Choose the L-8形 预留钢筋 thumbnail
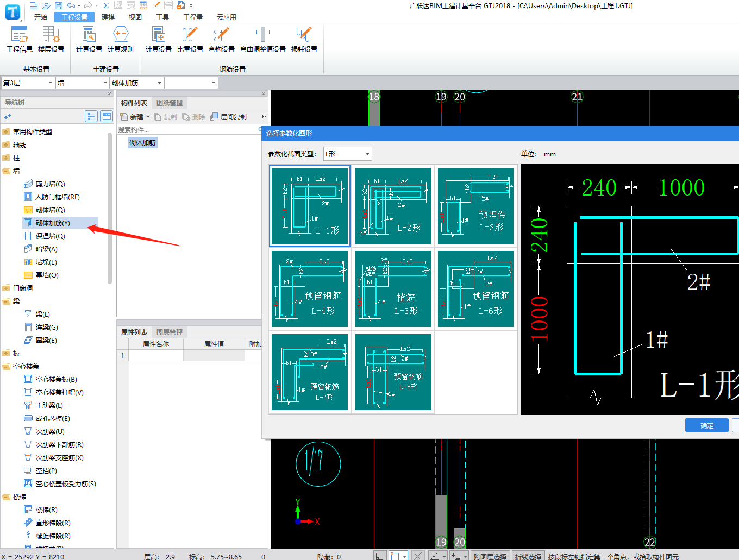 [393, 372]
